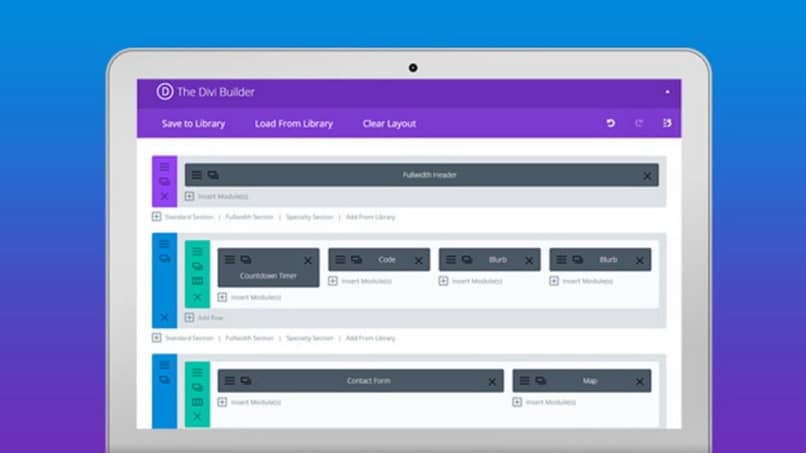Add Fullwidth Section below second section
806x453 pixels.
pyautogui.click(x=249, y=338)
